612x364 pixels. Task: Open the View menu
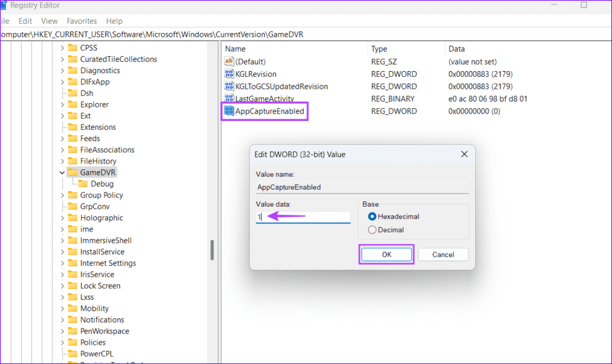pyautogui.click(x=49, y=21)
